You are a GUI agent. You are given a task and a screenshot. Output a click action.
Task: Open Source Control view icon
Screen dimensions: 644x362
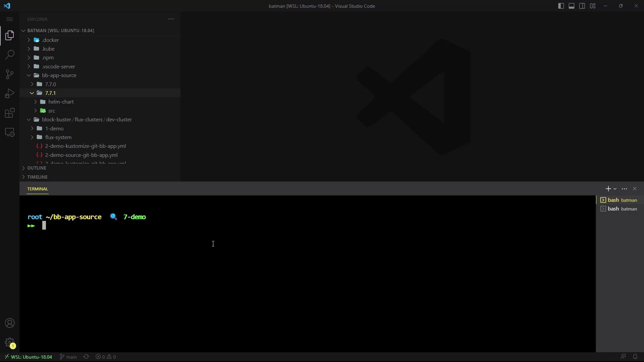point(10,74)
